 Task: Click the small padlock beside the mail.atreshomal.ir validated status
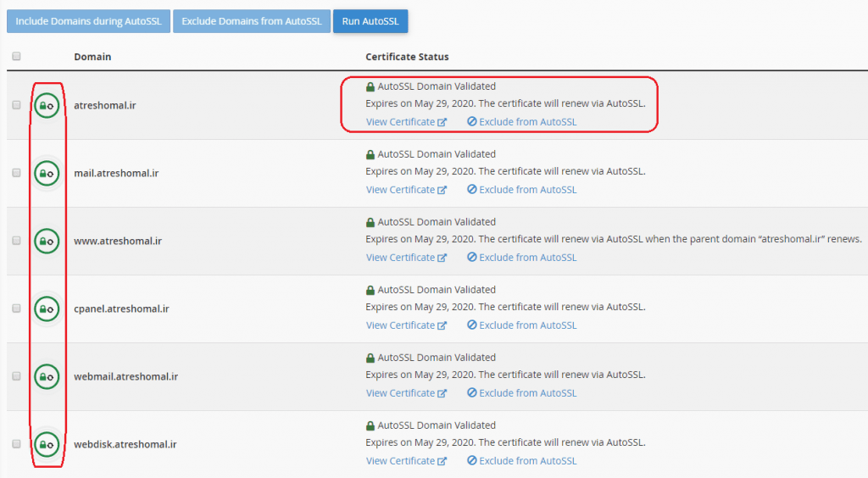coord(370,154)
